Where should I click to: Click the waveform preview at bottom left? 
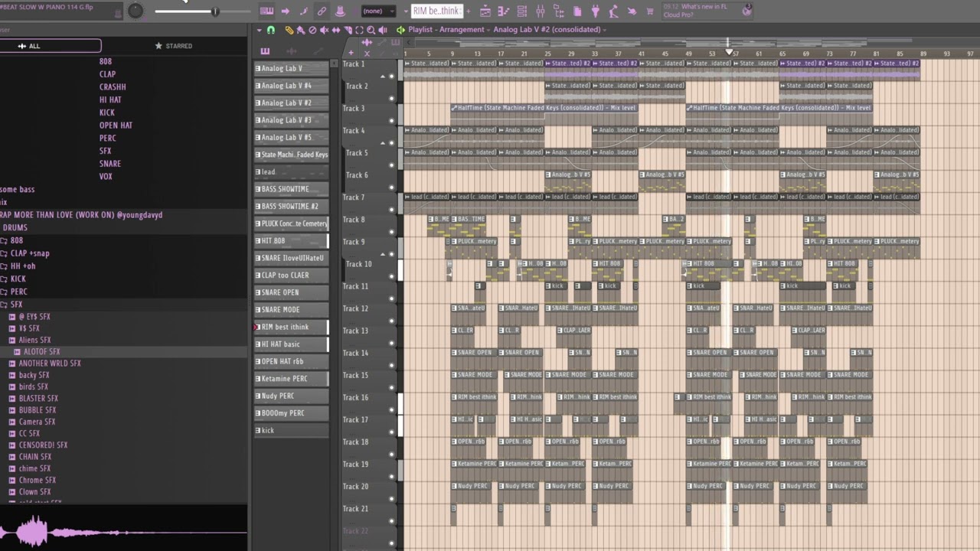(123, 531)
